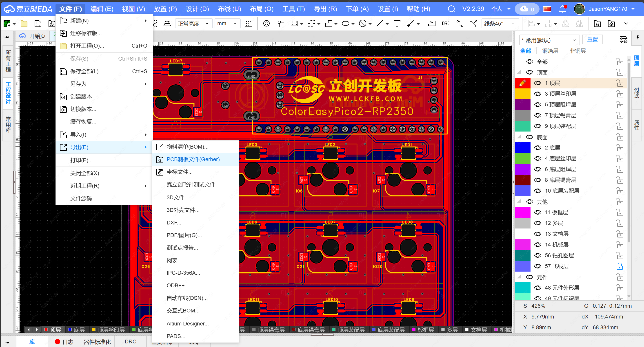
Task: Switch to the 开始页 tab
Action: pos(33,36)
